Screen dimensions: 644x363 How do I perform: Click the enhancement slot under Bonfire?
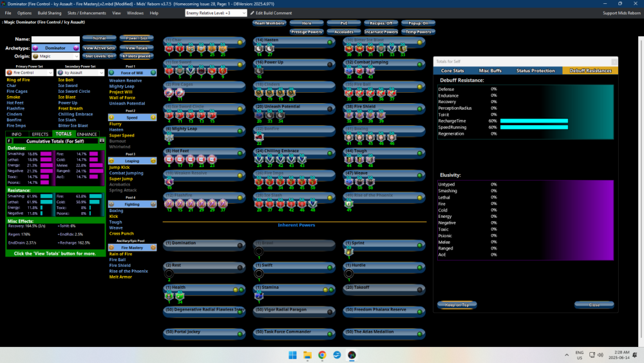(x=259, y=137)
